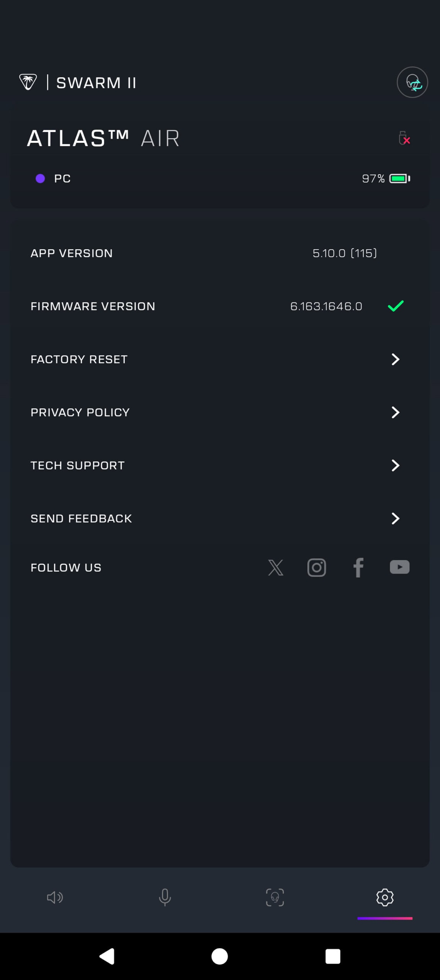Open the headset audio tab icon

tap(275, 898)
